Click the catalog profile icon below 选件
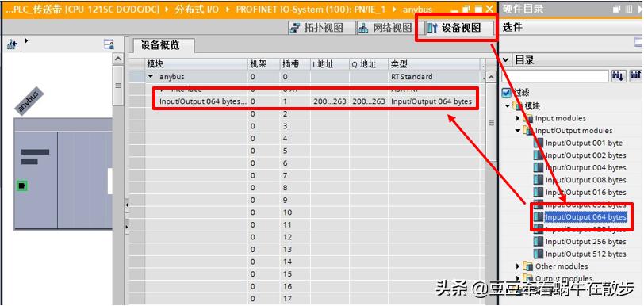The height and width of the screenshot is (306, 644). [638, 41]
